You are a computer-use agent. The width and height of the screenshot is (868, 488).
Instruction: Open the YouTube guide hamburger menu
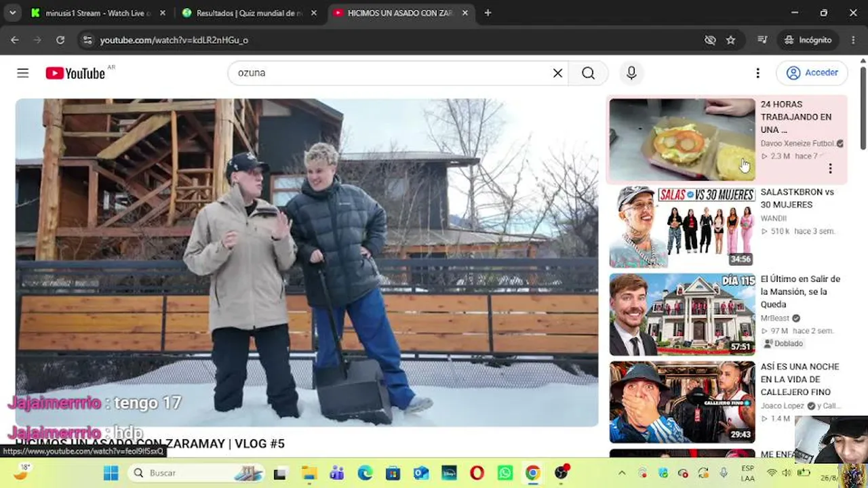[x=23, y=73]
